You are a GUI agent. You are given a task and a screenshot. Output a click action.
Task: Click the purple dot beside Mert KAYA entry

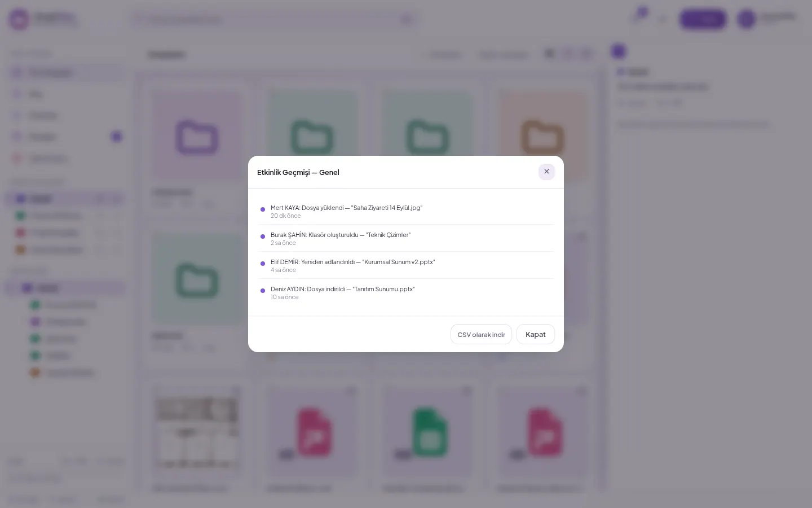[263, 209]
